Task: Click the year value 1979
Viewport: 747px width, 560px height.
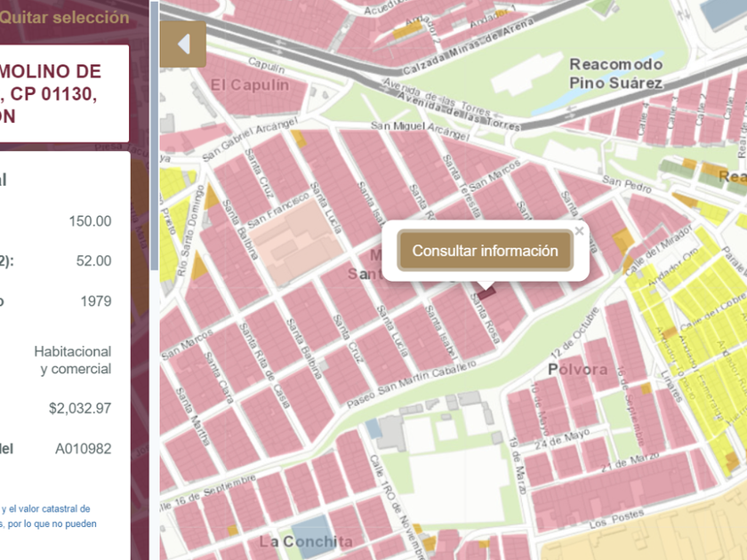Action: [96, 301]
